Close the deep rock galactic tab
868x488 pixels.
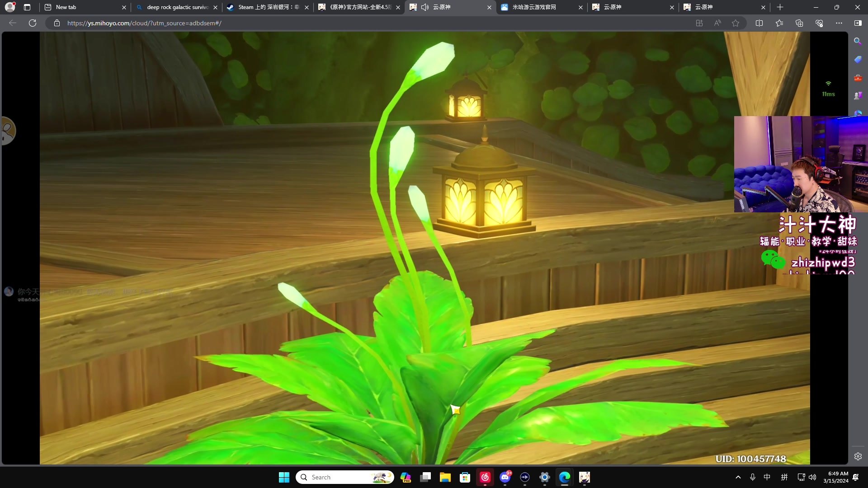point(215,7)
